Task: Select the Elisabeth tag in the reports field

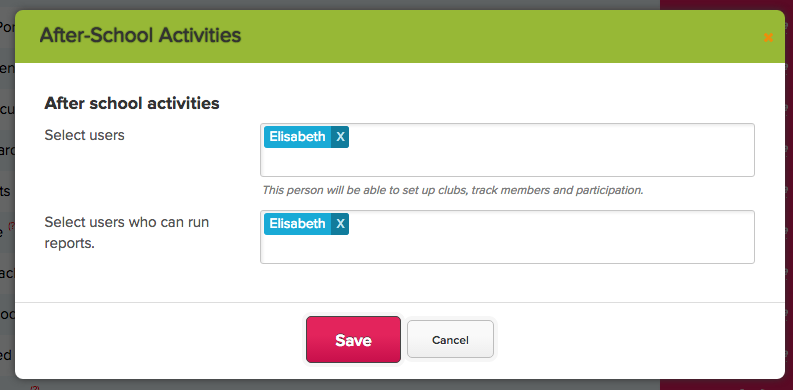Action: 297,224
